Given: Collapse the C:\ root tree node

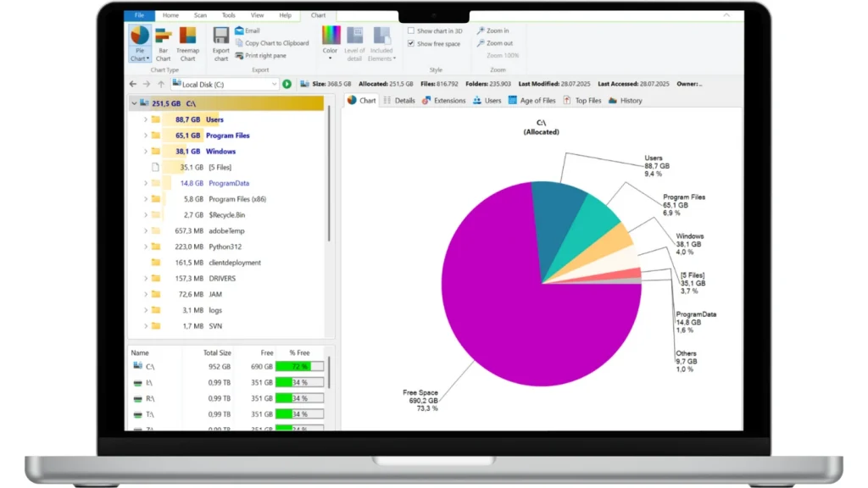Looking at the screenshot, I should [133, 103].
